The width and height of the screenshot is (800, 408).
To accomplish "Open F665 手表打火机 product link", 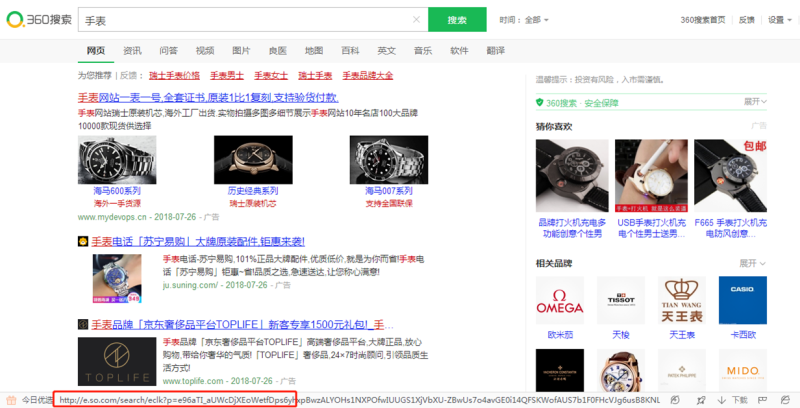I will tap(730, 228).
